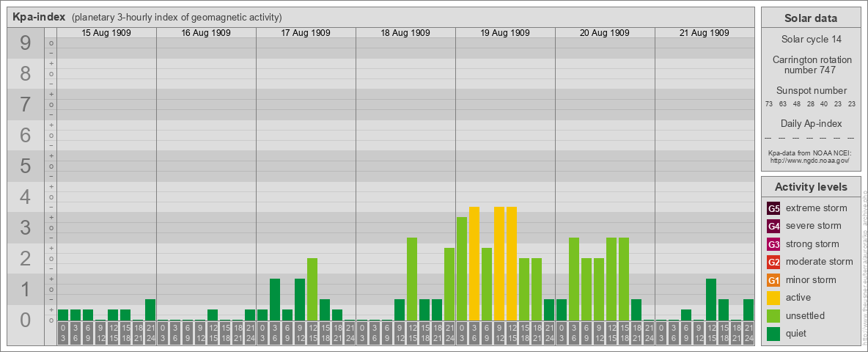Click the light green 0-3h bar on 19 Aug

[462, 268]
